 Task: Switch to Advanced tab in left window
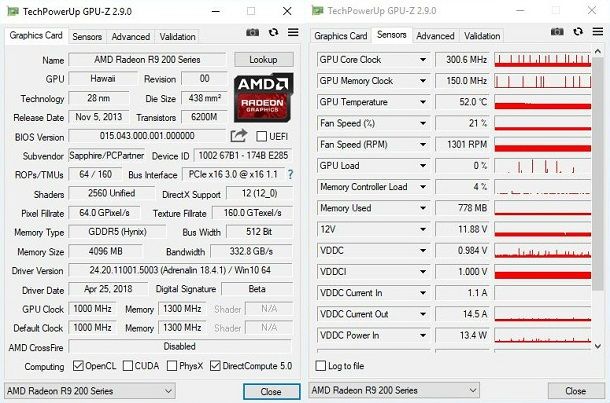click(x=131, y=37)
